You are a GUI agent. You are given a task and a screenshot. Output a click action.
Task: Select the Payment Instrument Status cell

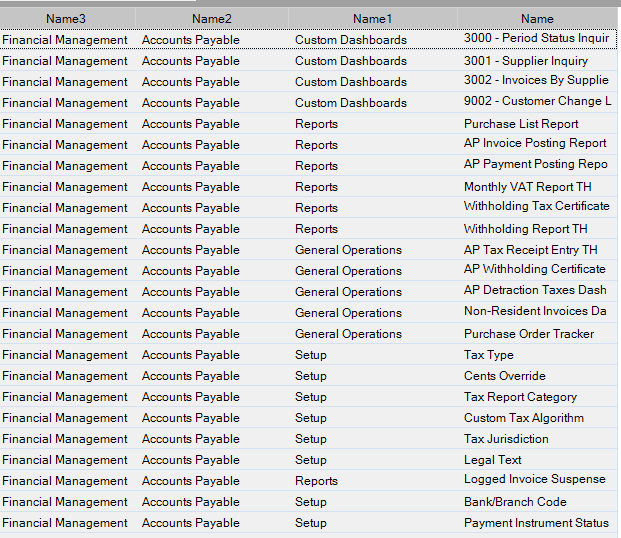537,523
